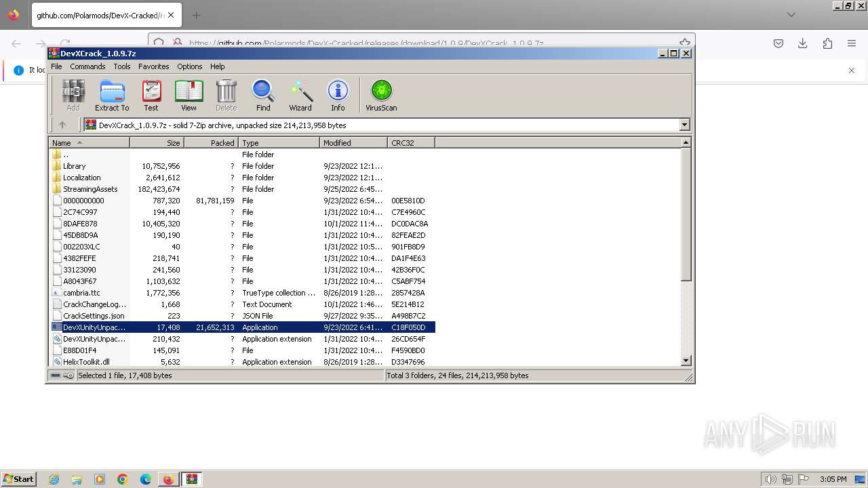Viewport: 868px width, 488px height.
Task: Close the github.com Firefox tab
Action: tap(170, 15)
